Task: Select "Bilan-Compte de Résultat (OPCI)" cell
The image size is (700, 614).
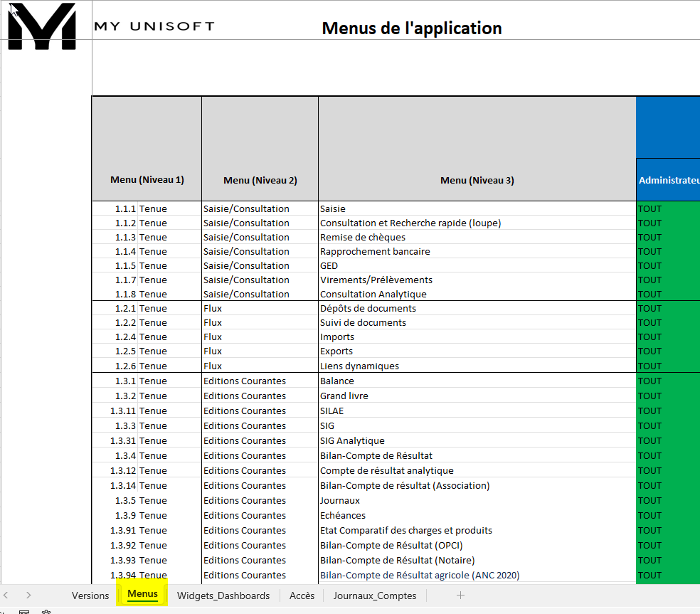Action: [x=477, y=546]
